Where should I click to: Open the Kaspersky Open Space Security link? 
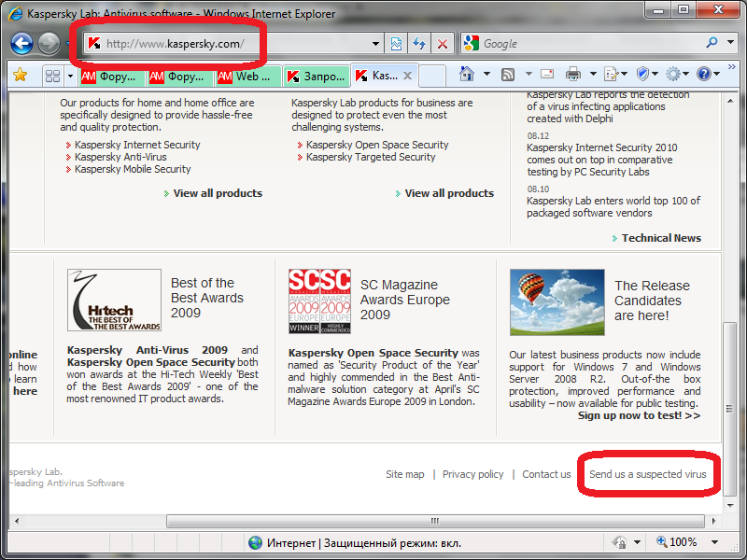click(377, 145)
